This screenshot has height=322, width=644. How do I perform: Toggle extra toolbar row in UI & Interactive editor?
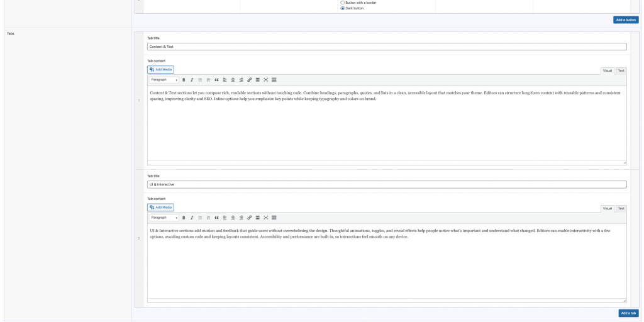coord(274,218)
